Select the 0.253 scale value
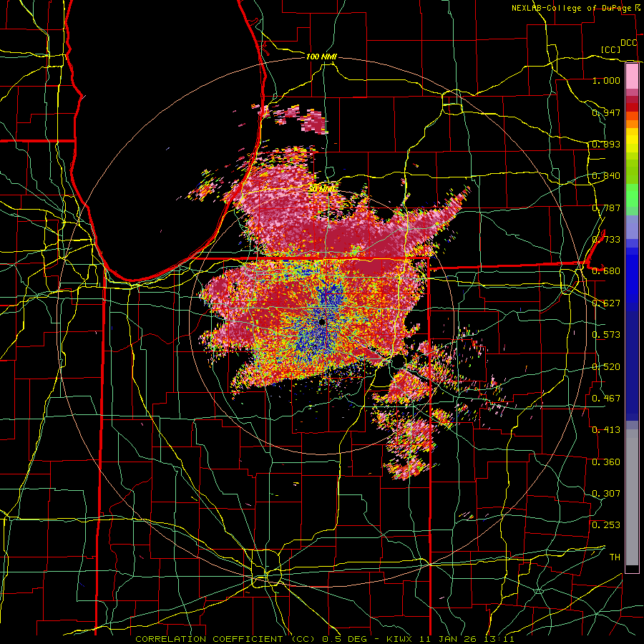The height and width of the screenshot is (644, 644). coord(606,525)
